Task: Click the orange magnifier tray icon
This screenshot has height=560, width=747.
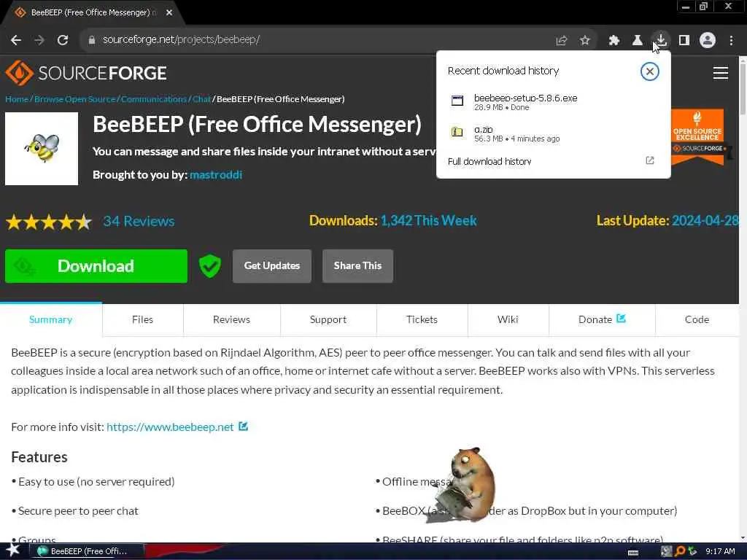Action: tap(680, 551)
